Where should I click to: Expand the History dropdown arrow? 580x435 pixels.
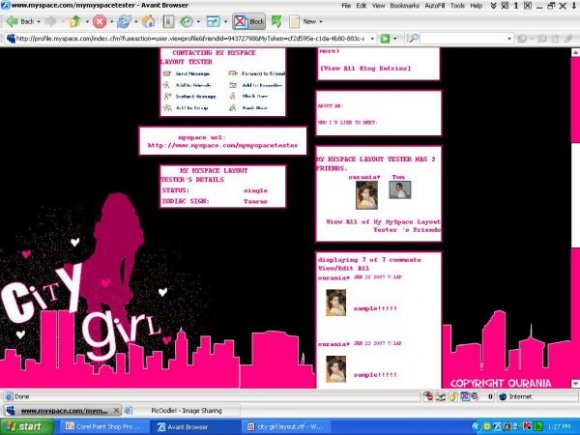[x=198, y=22]
